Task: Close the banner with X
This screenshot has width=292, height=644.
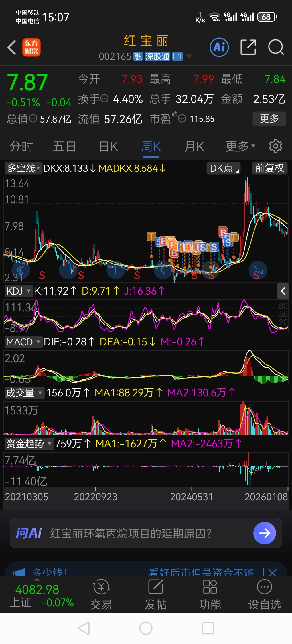Action: click(272, 572)
